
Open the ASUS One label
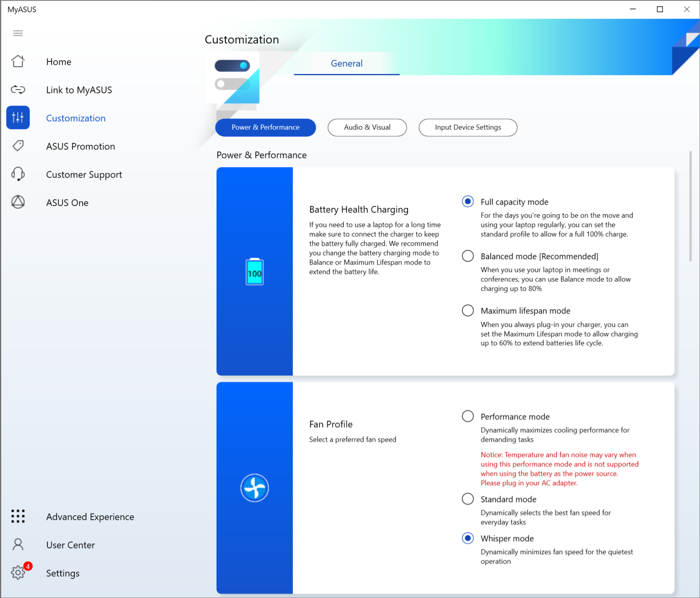[x=67, y=203]
